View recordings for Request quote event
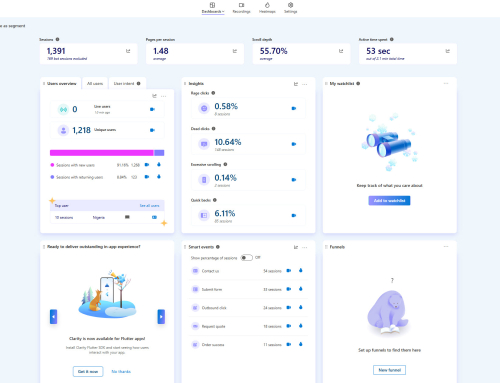 (x=289, y=326)
